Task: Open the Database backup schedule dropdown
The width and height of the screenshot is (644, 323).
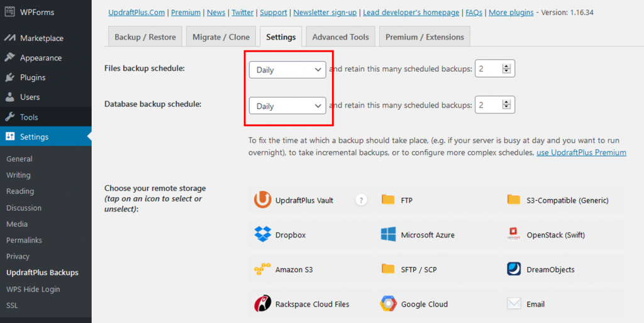Action: 287,106
